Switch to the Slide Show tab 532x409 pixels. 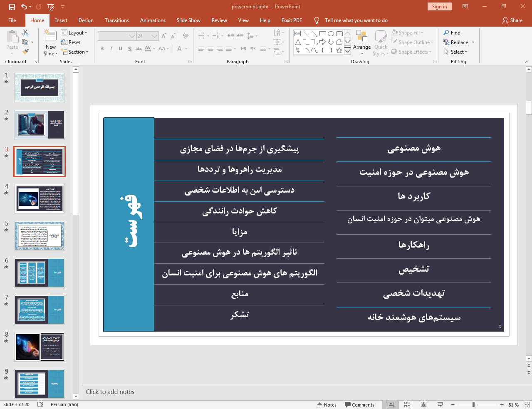coord(188,20)
